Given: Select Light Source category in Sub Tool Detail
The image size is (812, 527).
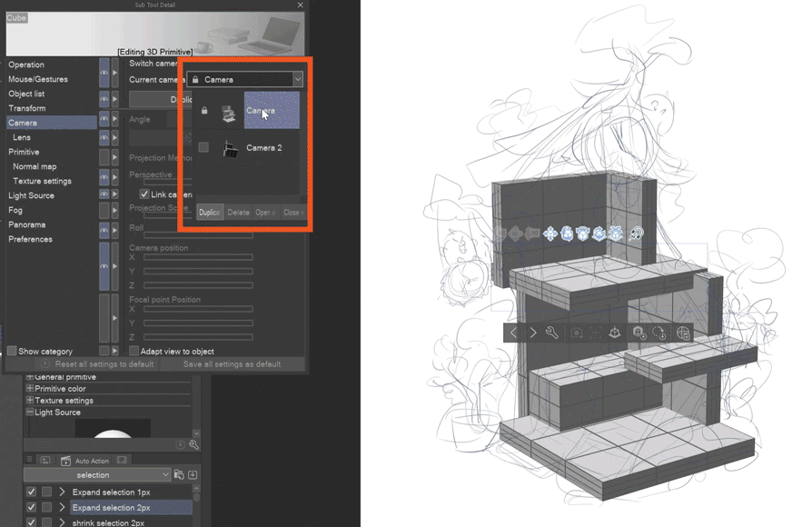Looking at the screenshot, I should [x=31, y=195].
